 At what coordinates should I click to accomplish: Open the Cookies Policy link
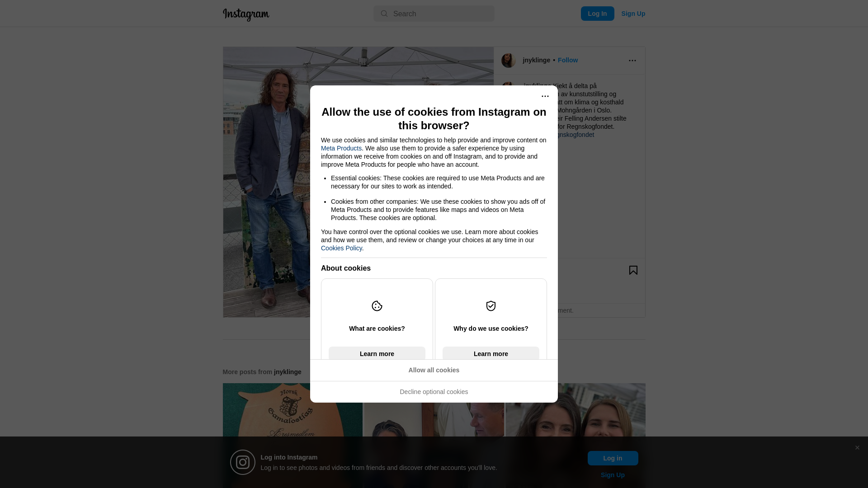tap(341, 248)
